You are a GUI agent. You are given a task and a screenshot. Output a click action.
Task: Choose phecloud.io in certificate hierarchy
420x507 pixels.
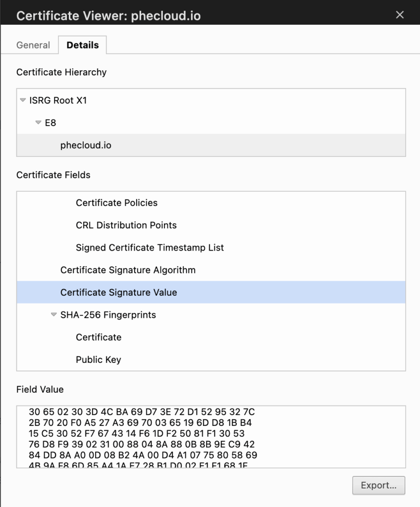(x=86, y=146)
